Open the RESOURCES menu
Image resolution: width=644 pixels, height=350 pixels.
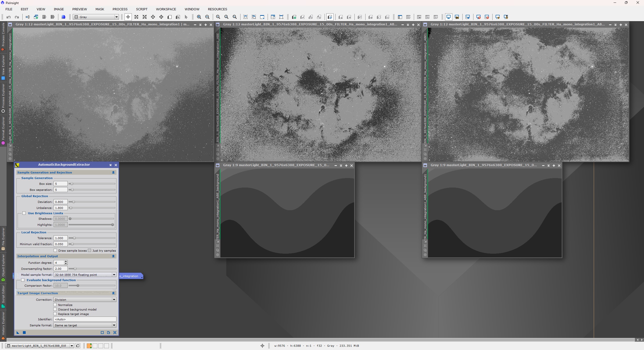tap(217, 9)
